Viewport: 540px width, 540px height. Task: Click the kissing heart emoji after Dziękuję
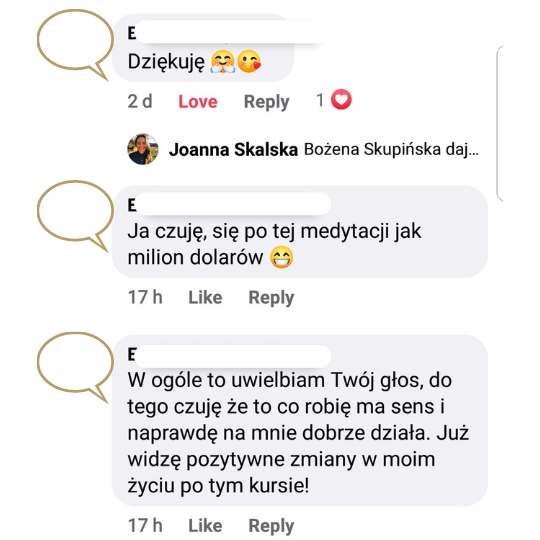click(249, 62)
